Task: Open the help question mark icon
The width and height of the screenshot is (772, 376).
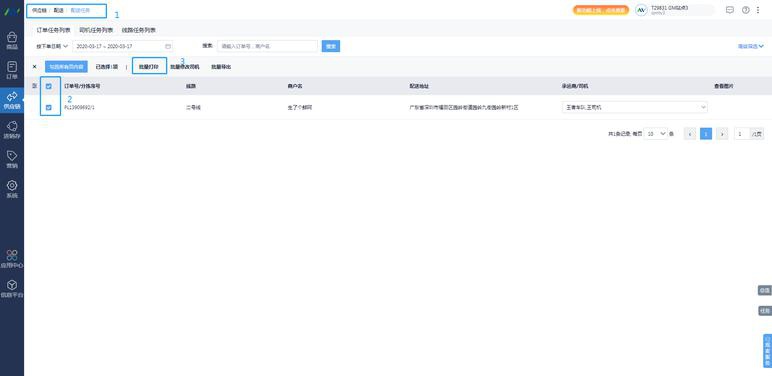Action: pyautogui.click(x=745, y=10)
